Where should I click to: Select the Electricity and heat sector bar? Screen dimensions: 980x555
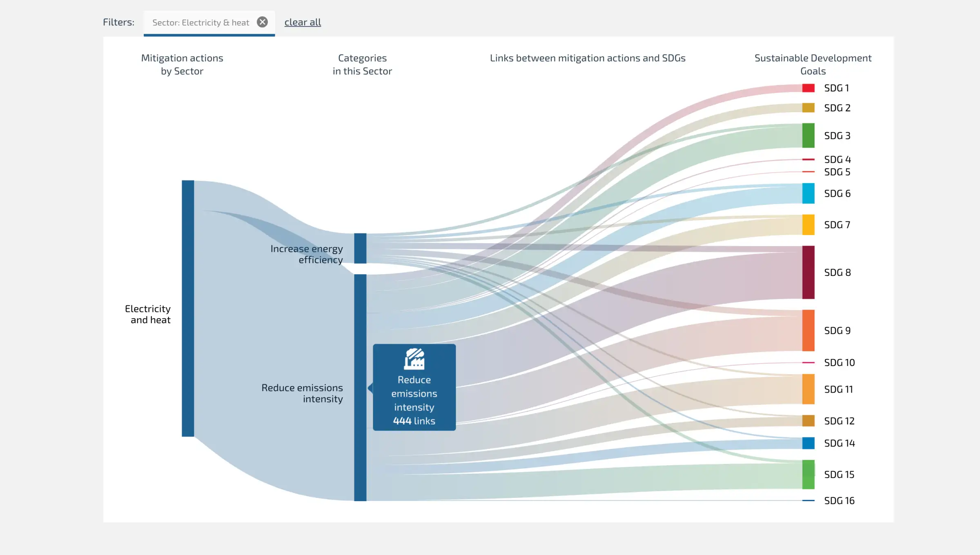pyautogui.click(x=188, y=309)
